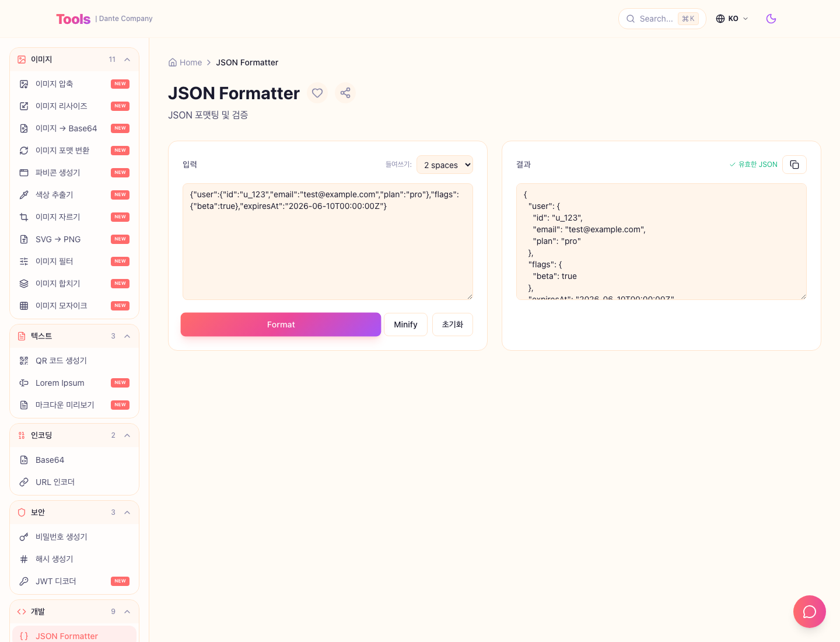Click the 이미지 모자이크 grid icon
The width and height of the screenshot is (840, 642).
[24, 306]
